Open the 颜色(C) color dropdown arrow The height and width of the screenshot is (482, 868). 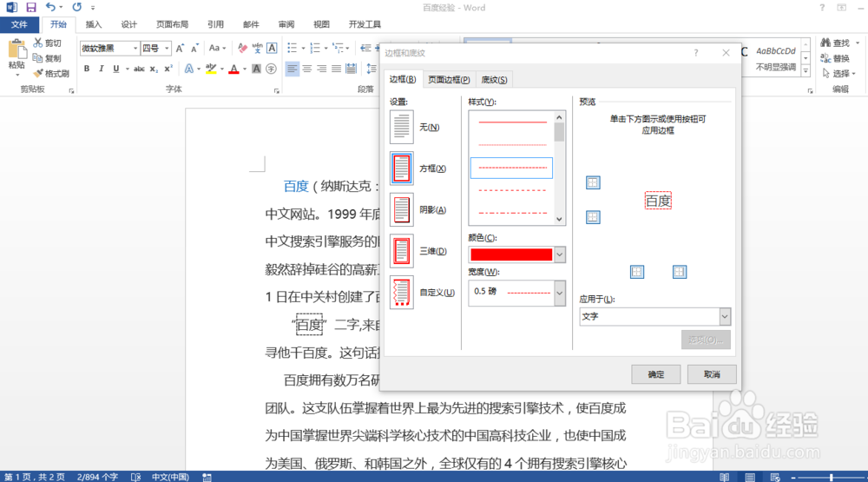coord(560,254)
